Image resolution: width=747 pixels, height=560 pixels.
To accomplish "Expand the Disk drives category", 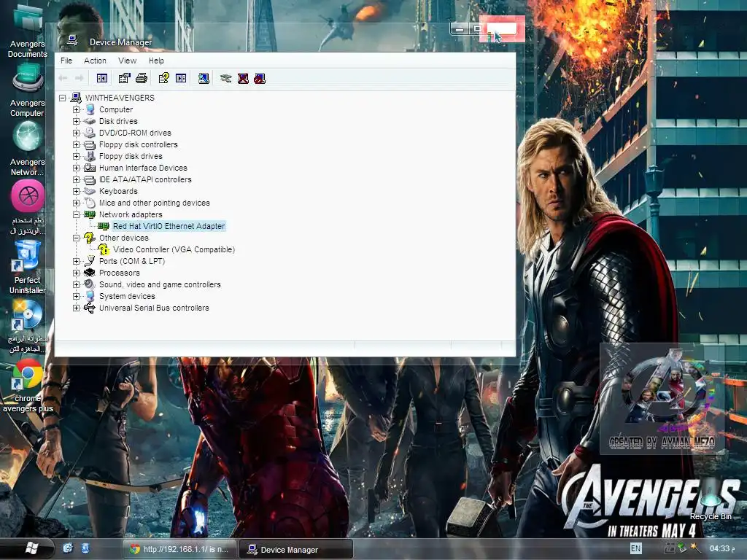I will pos(76,122).
